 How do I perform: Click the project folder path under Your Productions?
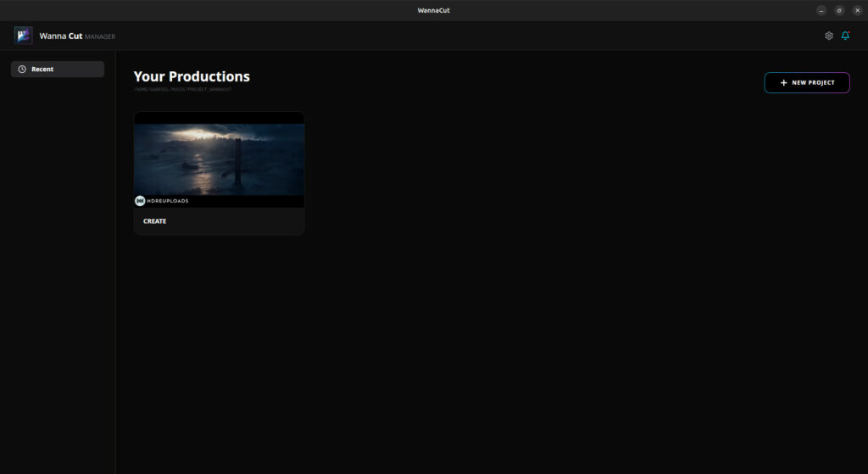point(183,89)
